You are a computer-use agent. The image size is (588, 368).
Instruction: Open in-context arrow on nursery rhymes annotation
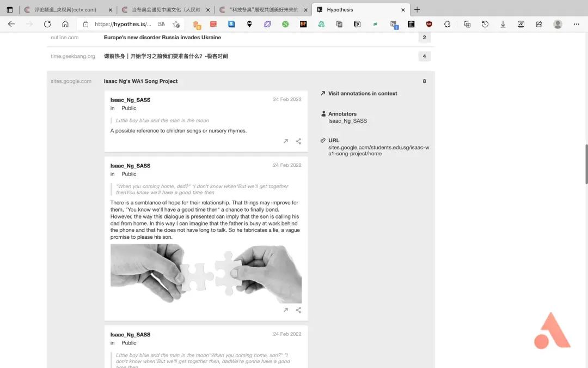(286, 141)
